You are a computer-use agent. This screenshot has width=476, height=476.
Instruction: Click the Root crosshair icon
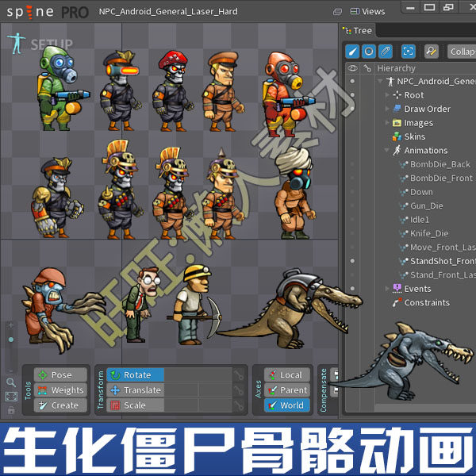(397, 95)
